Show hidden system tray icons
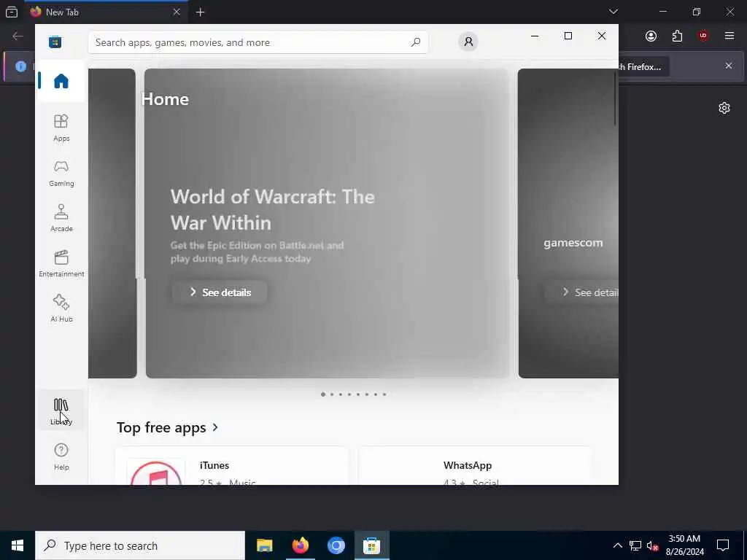The height and width of the screenshot is (560, 747). [x=617, y=545]
